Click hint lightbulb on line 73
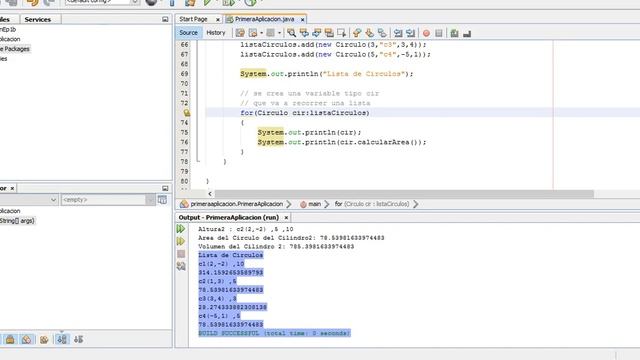The image size is (640, 360). click(x=187, y=113)
